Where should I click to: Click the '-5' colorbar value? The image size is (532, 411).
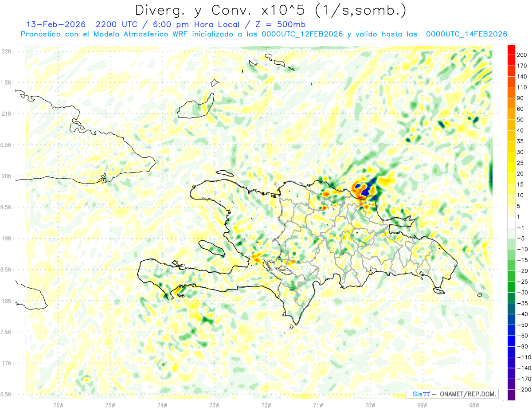coord(521,239)
